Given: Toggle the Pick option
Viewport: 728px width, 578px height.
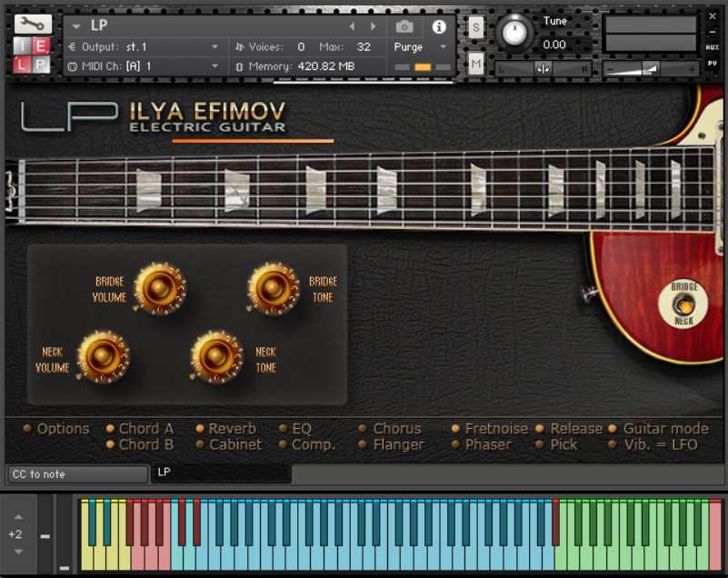Looking at the screenshot, I should (556, 444).
